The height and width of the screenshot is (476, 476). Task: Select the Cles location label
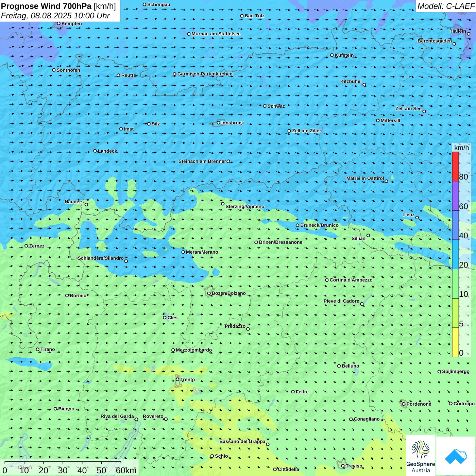172,318
